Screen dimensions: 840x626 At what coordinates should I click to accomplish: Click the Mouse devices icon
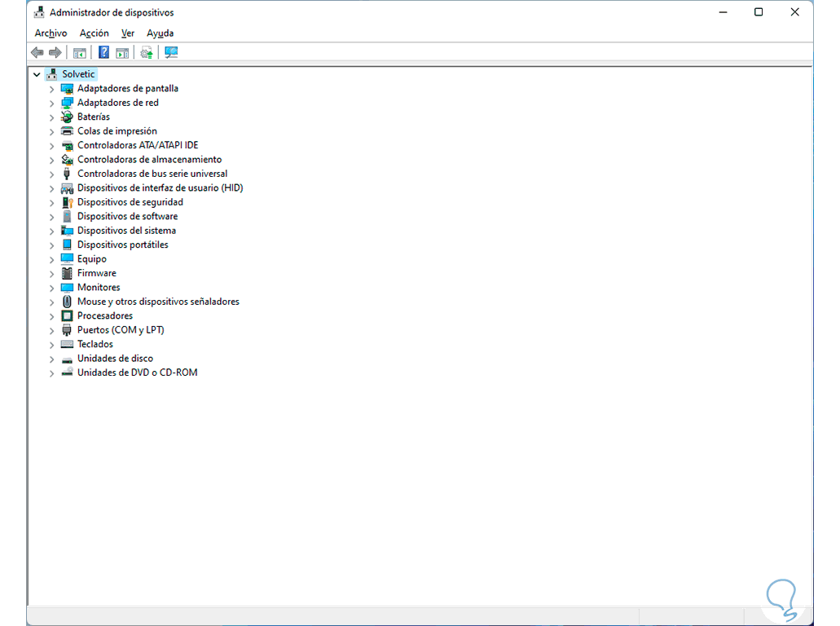pyautogui.click(x=67, y=302)
